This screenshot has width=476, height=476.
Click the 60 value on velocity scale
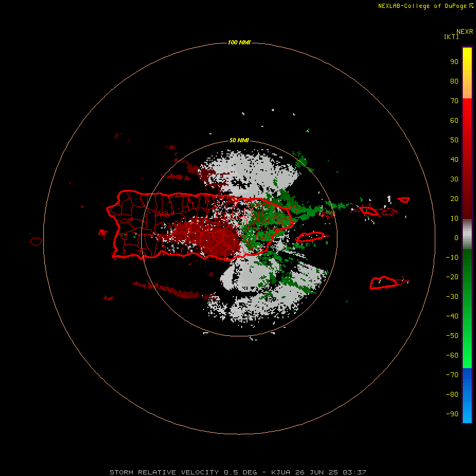point(454,120)
